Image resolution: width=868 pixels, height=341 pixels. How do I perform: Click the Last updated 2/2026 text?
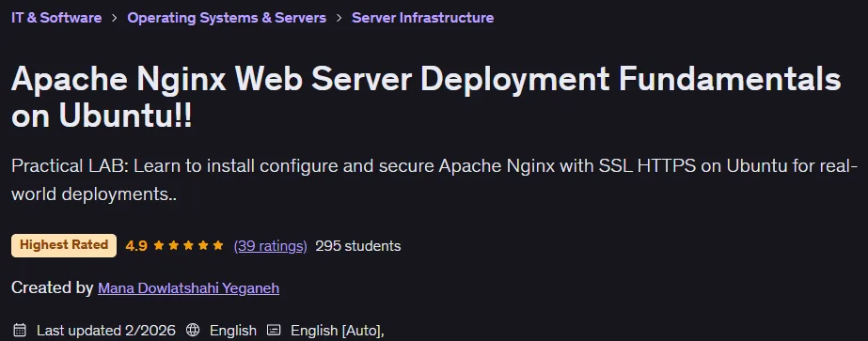pyautogui.click(x=106, y=331)
